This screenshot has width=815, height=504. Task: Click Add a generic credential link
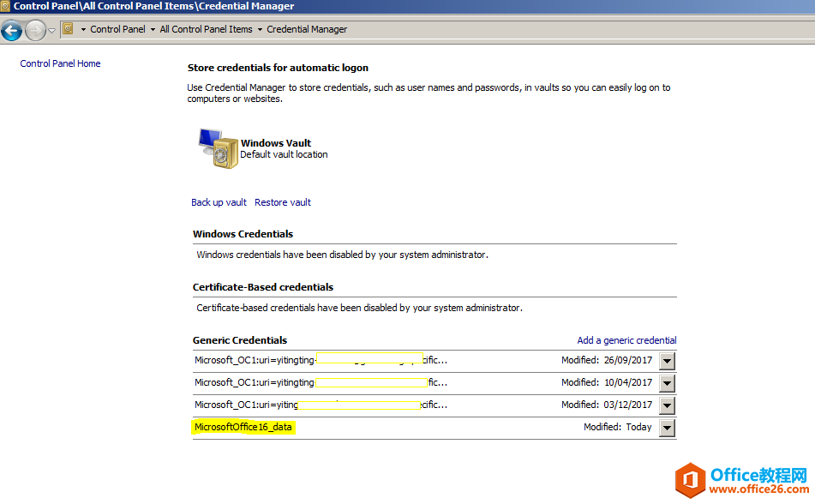point(626,340)
